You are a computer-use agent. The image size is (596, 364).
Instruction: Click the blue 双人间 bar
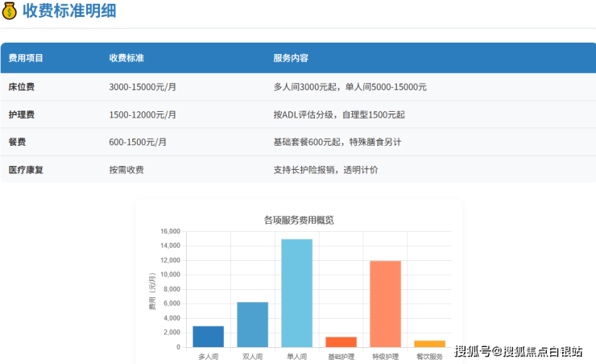252,325
